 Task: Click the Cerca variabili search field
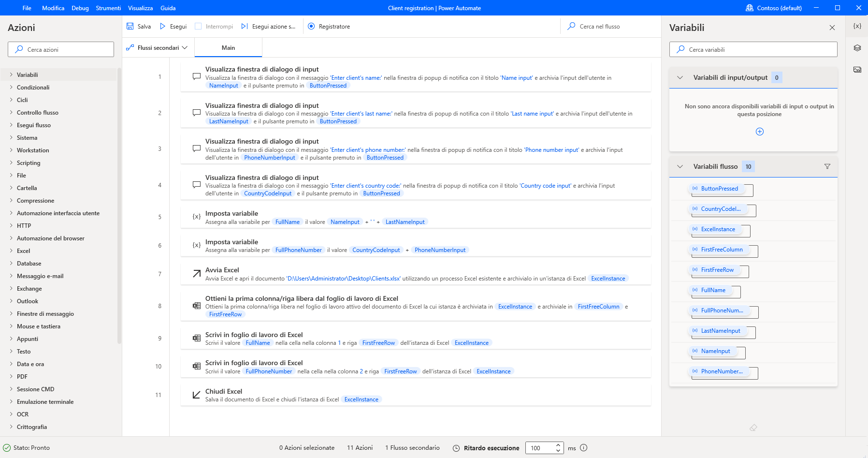[x=753, y=49]
